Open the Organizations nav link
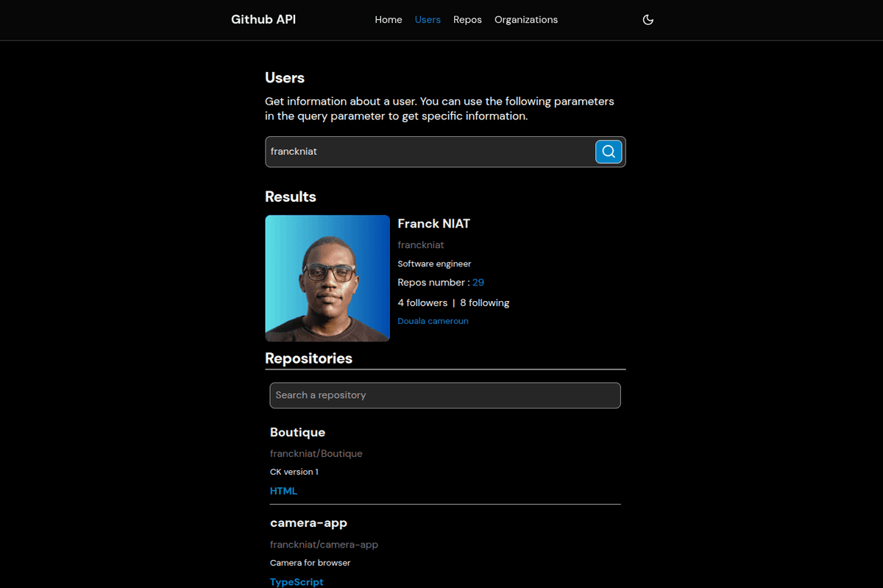The image size is (883, 588). pos(526,20)
